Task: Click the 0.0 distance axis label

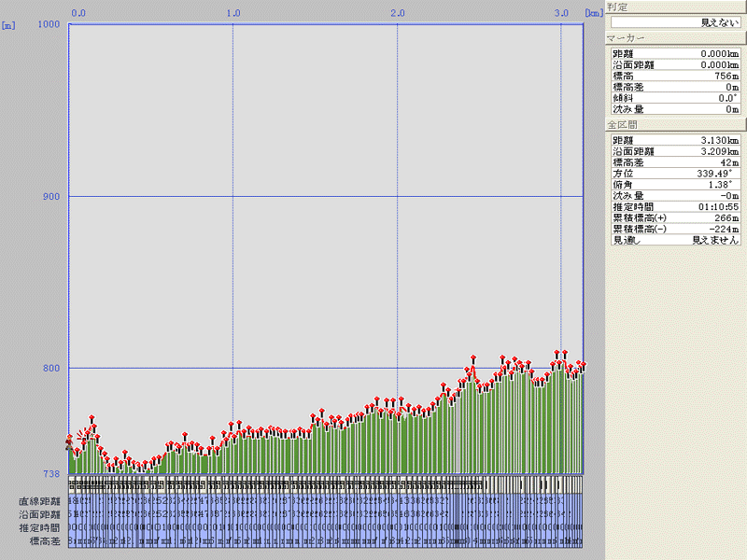Action: (x=78, y=13)
